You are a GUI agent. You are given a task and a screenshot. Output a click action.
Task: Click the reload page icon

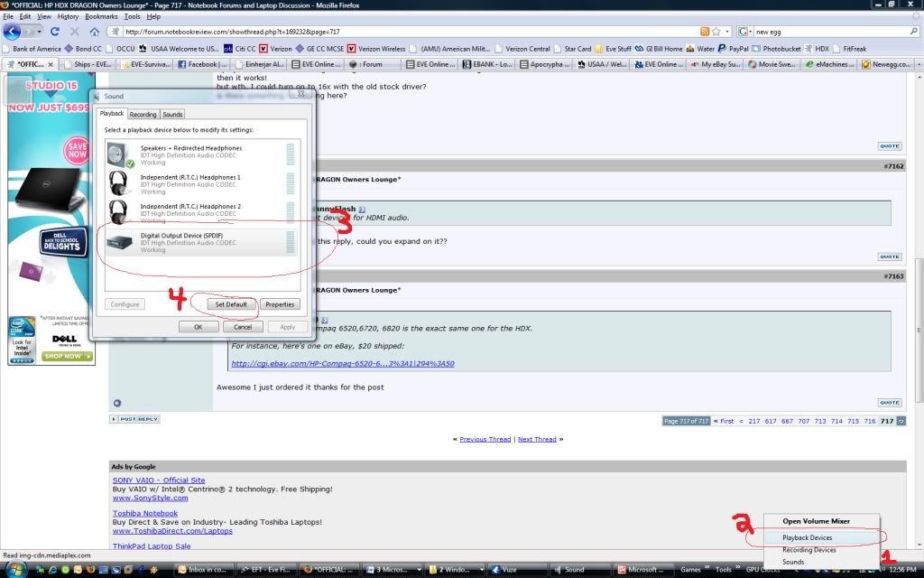click(x=55, y=32)
